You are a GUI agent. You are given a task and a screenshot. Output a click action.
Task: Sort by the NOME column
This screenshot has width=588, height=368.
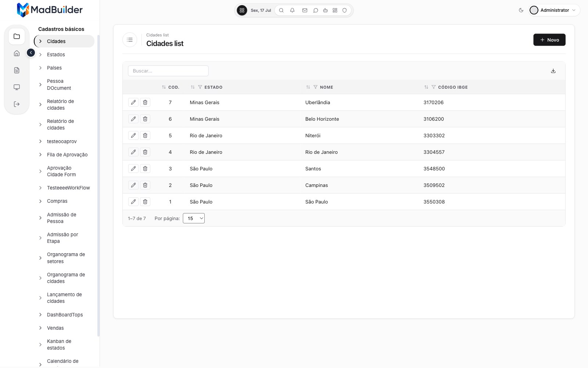pos(308,87)
